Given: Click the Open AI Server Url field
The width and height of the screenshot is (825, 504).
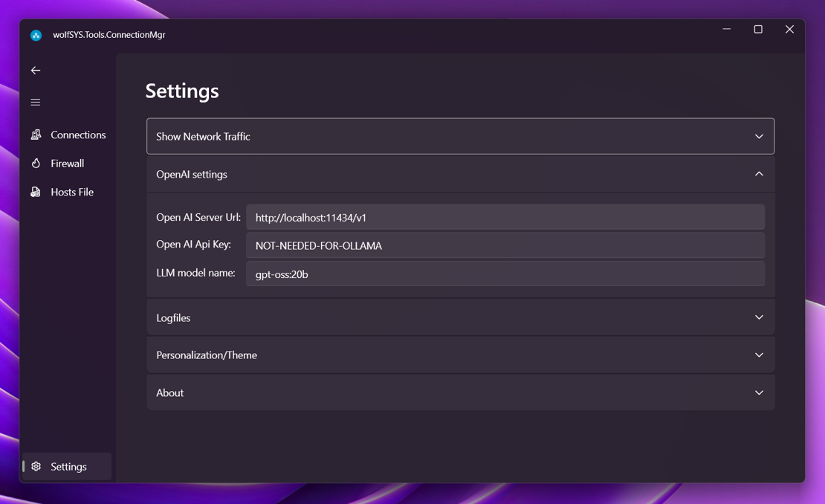Looking at the screenshot, I should point(505,217).
